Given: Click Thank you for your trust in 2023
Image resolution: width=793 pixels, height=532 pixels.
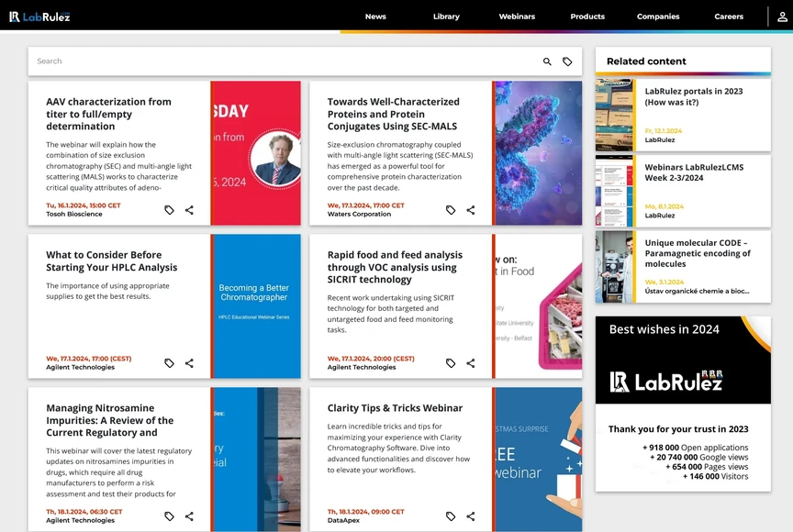Looking at the screenshot, I should [x=678, y=429].
